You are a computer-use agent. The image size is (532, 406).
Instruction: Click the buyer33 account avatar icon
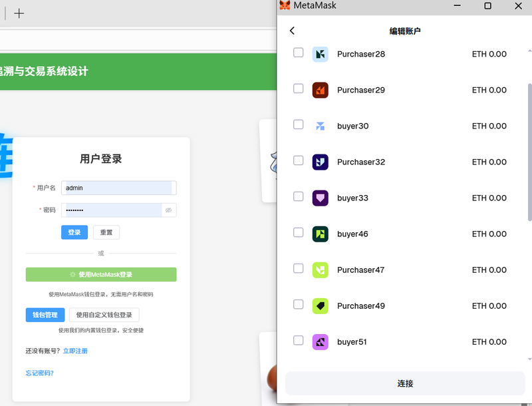tap(320, 198)
